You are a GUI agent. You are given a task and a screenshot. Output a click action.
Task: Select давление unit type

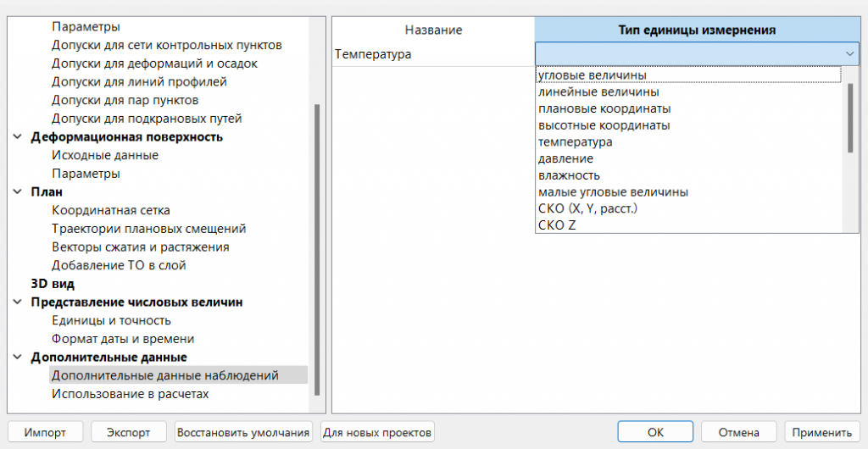click(565, 158)
